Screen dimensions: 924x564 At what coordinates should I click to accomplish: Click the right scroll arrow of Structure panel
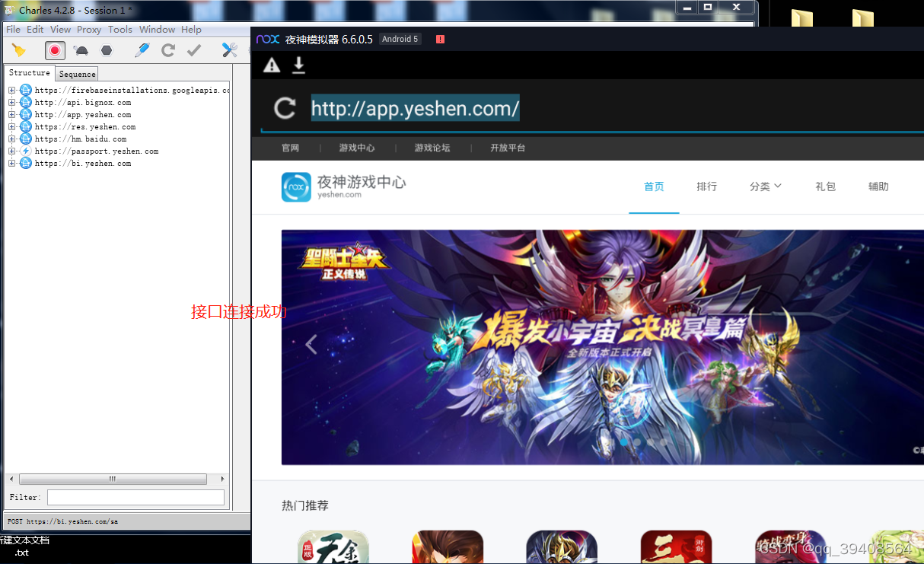coord(222,480)
